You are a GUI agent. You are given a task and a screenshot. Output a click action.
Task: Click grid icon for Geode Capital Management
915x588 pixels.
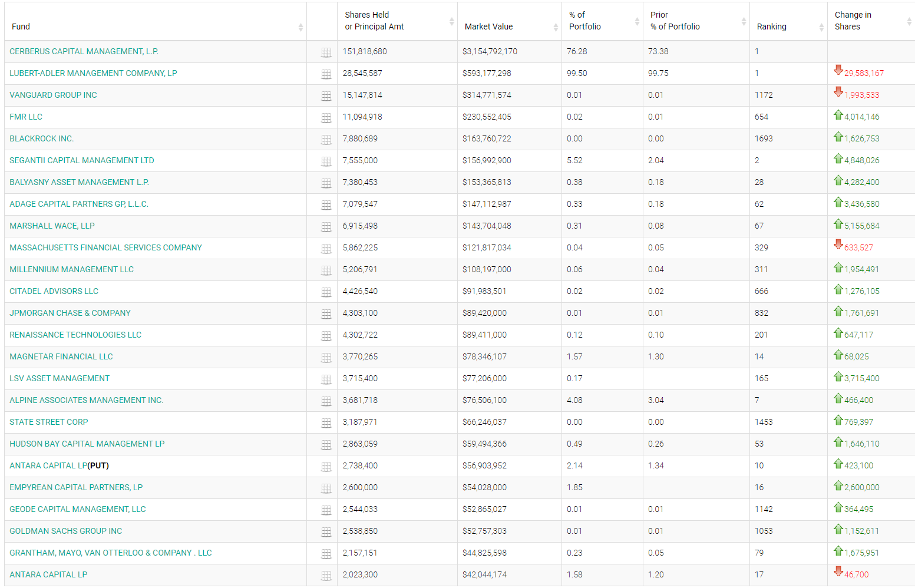point(326,510)
